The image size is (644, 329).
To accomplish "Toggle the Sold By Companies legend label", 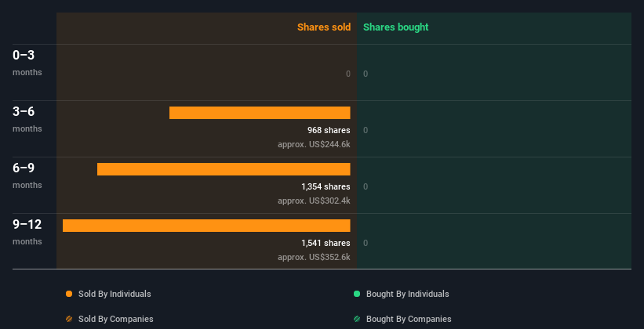I will 115,319.
